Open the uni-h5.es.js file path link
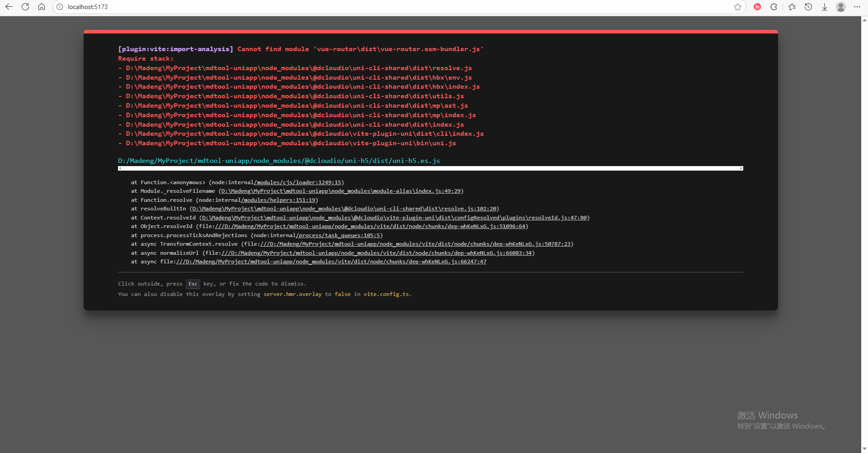This screenshot has height=453, width=868. 279,161
